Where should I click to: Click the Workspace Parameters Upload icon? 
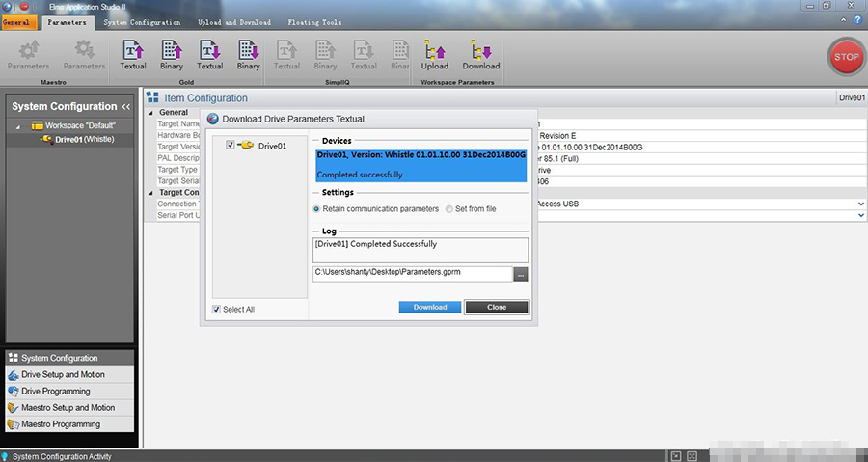[x=435, y=50]
